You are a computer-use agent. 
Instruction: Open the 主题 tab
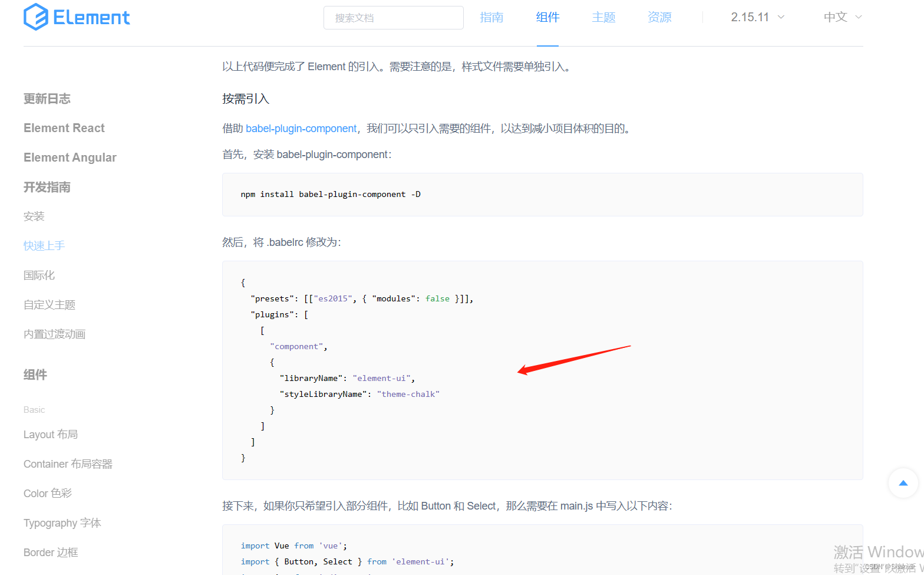tap(603, 18)
